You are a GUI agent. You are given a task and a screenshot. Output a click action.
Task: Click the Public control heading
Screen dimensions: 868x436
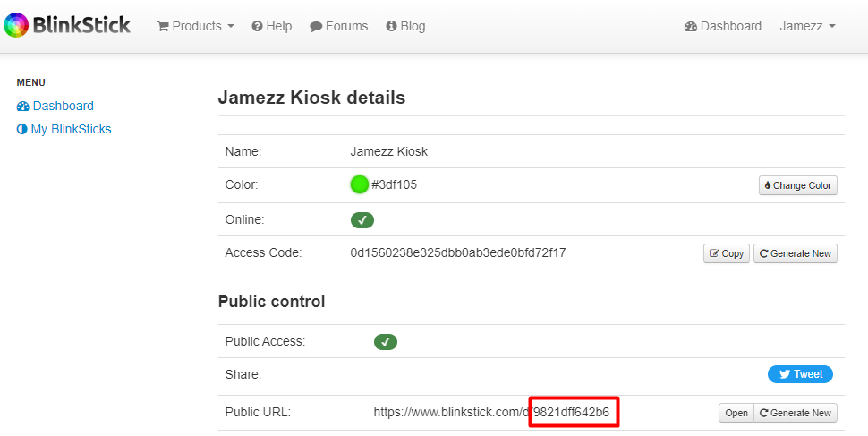coord(271,302)
